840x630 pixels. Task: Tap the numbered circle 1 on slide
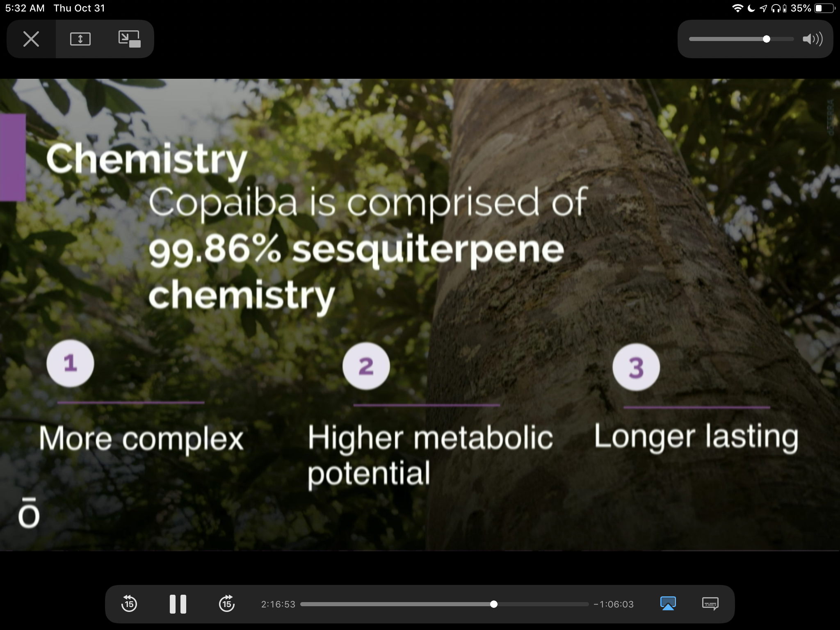[x=70, y=363]
